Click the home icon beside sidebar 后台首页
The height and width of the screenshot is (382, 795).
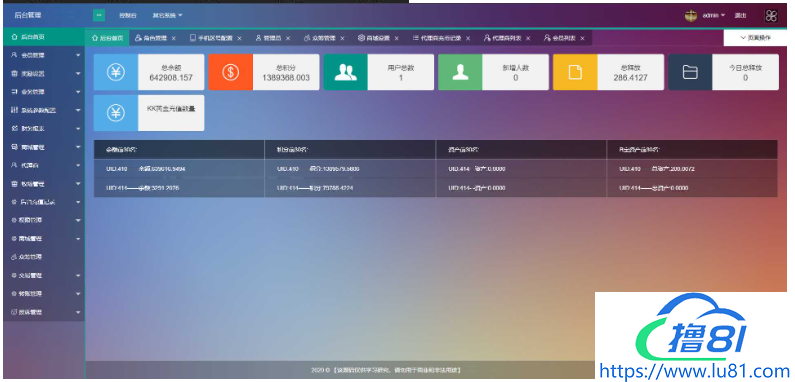(x=14, y=37)
